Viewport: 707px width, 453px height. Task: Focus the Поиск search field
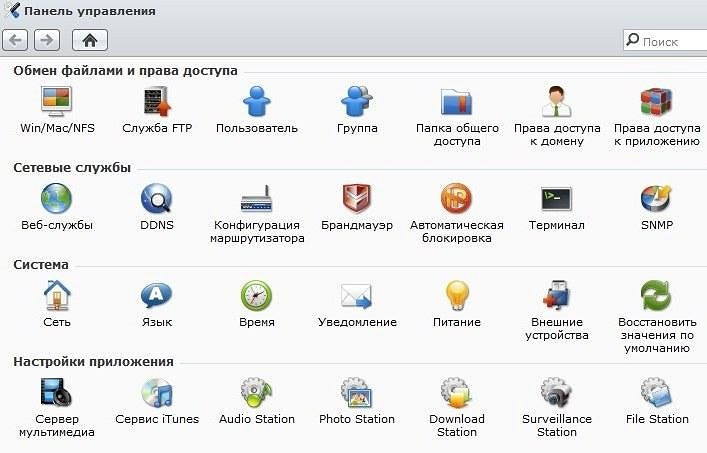click(x=665, y=41)
